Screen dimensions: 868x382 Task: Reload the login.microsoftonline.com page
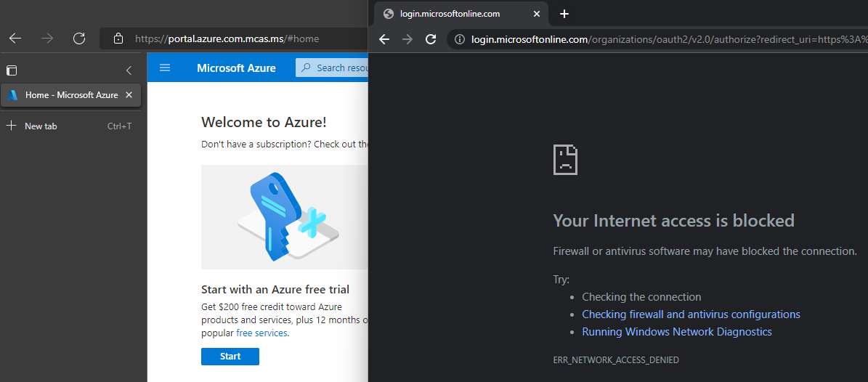(431, 38)
